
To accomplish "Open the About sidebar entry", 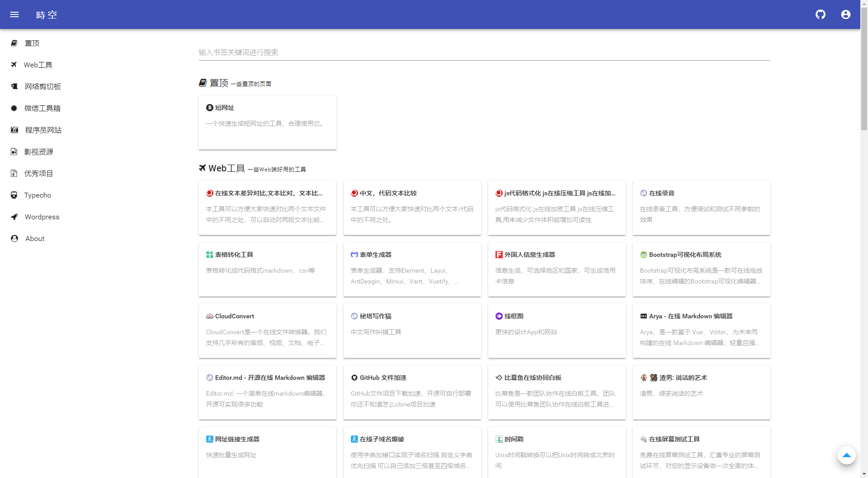I will (35, 238).
